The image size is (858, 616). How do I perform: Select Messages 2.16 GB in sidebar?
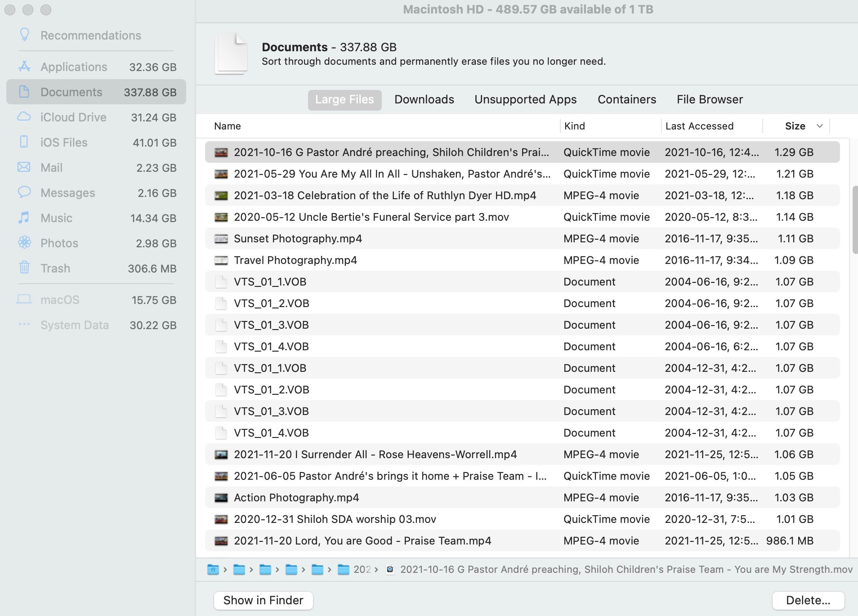(x=96, y=192)
